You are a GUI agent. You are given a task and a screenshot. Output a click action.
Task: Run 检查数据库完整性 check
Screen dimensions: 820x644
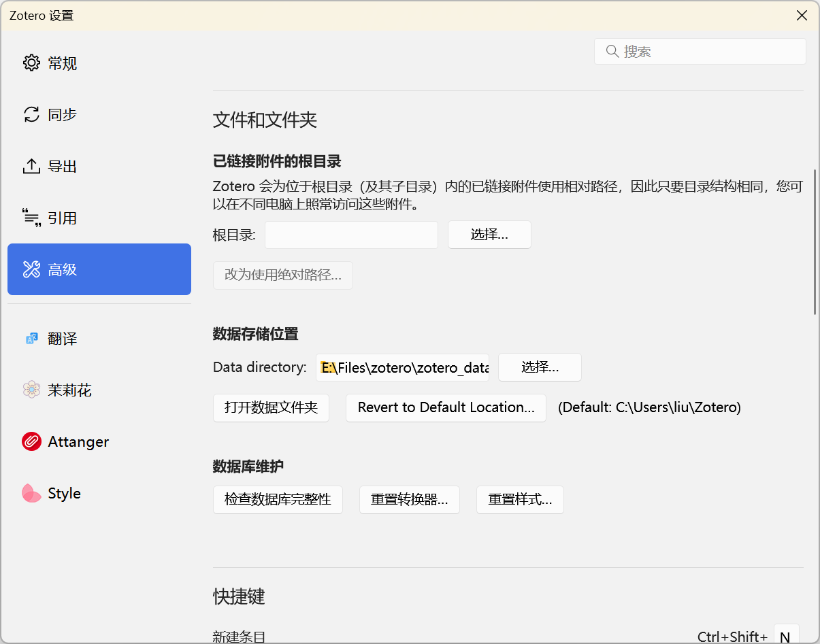pyautogui.click(x=278, y=499)
